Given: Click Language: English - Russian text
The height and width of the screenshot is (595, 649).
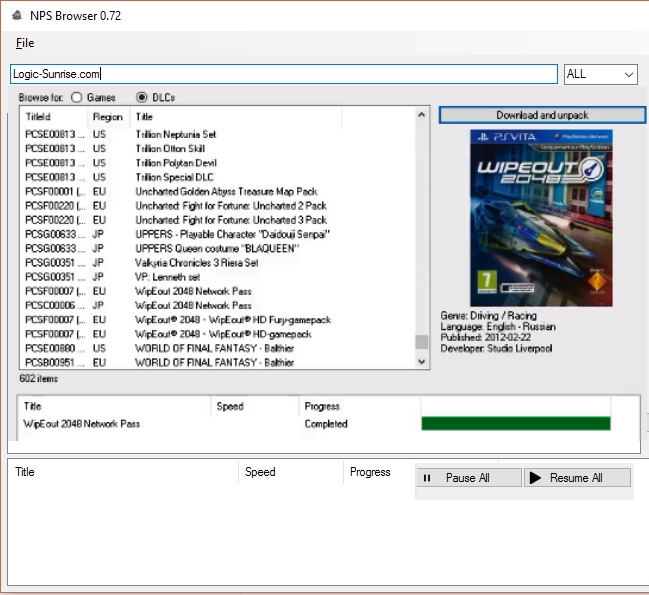Looking at the screenshot, I should [x=498, y=326].
